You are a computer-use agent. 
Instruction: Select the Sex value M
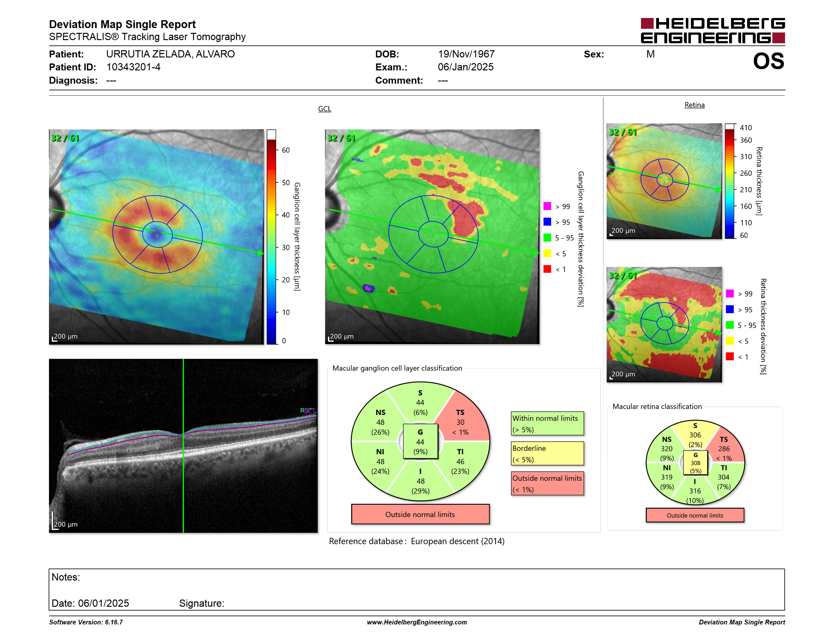[x=650, y=54]
